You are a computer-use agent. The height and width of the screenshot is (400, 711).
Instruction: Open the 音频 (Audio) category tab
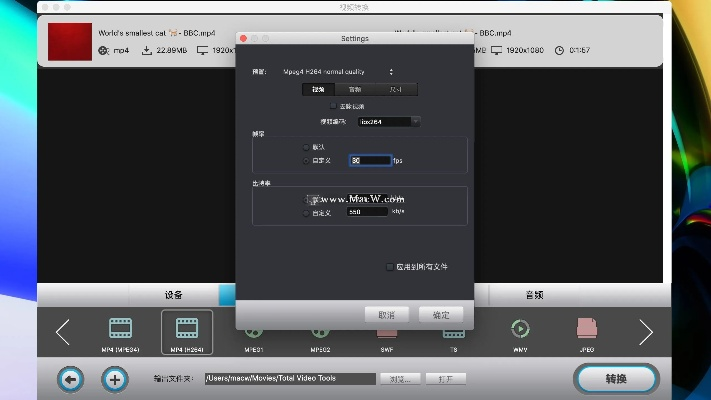coord(534,295)
